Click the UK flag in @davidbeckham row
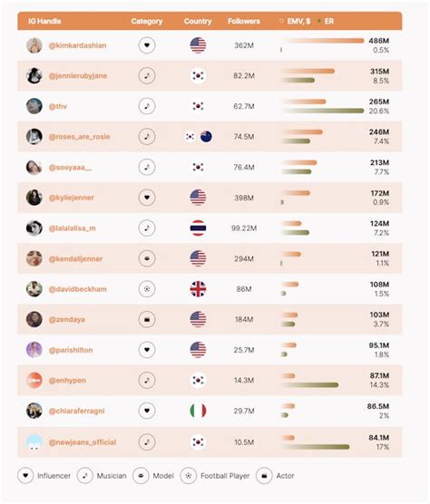This screenshot has height=504, width=430. click(198, 289)
